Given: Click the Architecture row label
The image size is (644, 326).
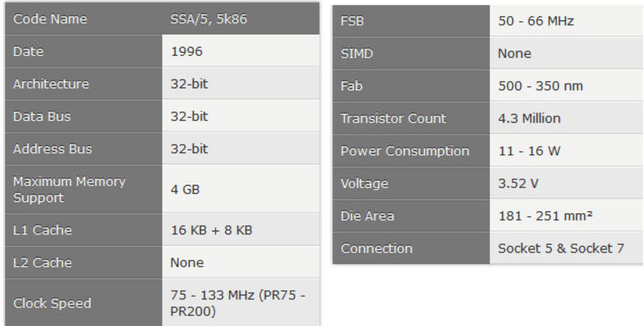Looking at the screenshot, I should point(84,84).
